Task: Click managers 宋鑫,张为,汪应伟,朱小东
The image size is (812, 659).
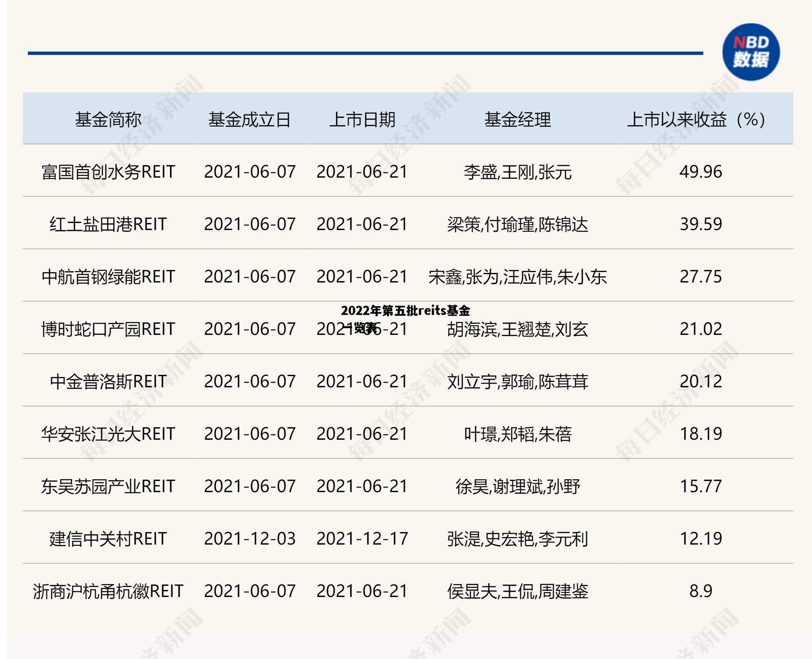Action: (x=517, y=277)
